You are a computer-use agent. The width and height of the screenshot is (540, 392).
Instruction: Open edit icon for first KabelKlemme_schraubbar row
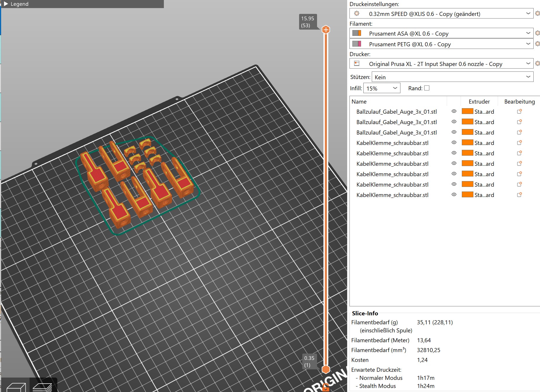click(519, 143)
